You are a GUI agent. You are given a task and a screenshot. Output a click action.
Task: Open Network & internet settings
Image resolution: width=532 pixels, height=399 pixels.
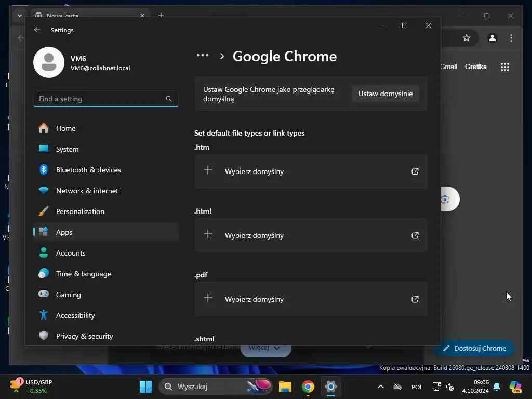(106, 191)
